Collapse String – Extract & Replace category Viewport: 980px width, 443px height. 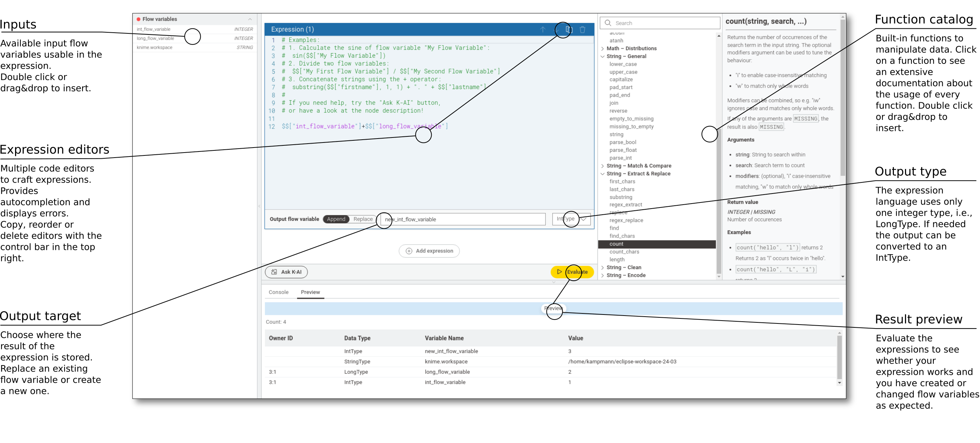[x=602, y=173]
